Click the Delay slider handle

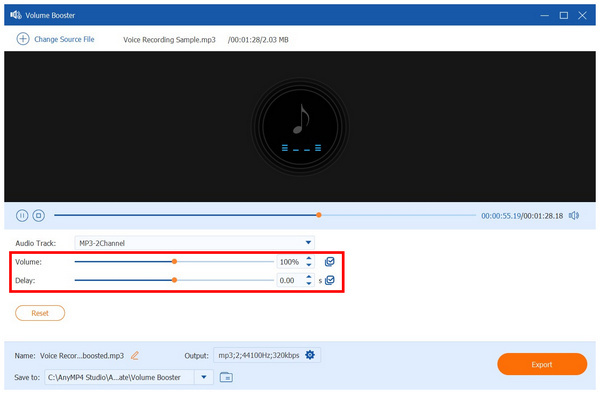(x=174, y=280)
